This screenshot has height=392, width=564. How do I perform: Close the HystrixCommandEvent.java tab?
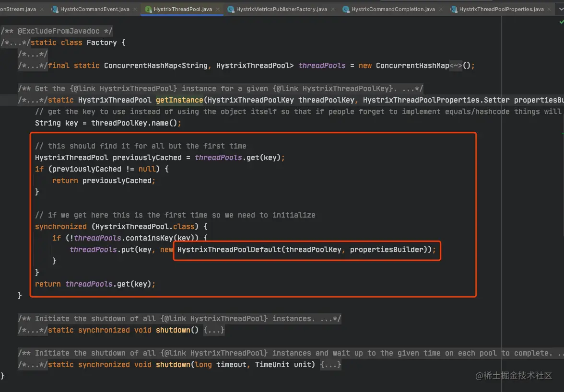coord(135,9)
